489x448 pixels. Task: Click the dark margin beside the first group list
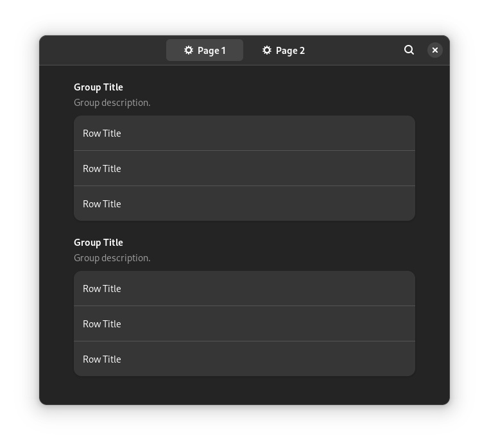[56, 168]
